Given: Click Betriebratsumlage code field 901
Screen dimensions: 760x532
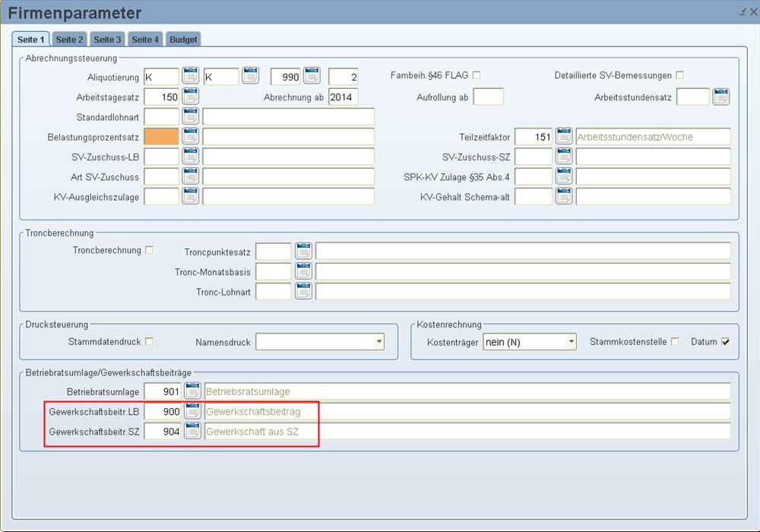Looking at the screenshot, I should 163,391.
